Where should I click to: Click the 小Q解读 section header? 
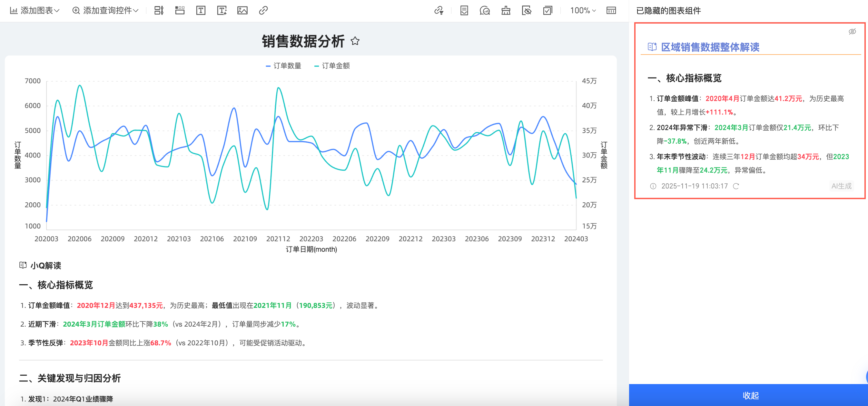pyautogui.click(x=45, y=266)
